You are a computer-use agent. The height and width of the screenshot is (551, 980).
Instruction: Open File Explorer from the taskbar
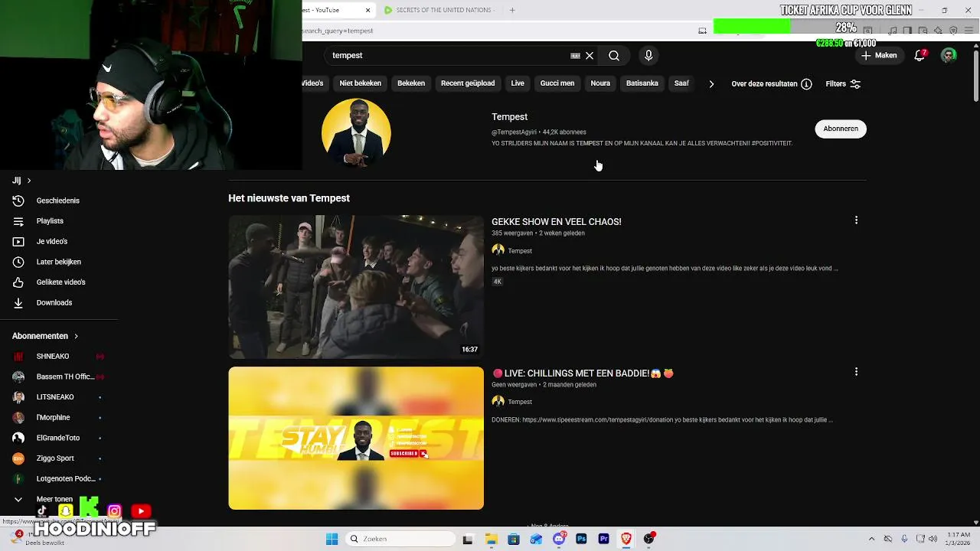point(491,540)
